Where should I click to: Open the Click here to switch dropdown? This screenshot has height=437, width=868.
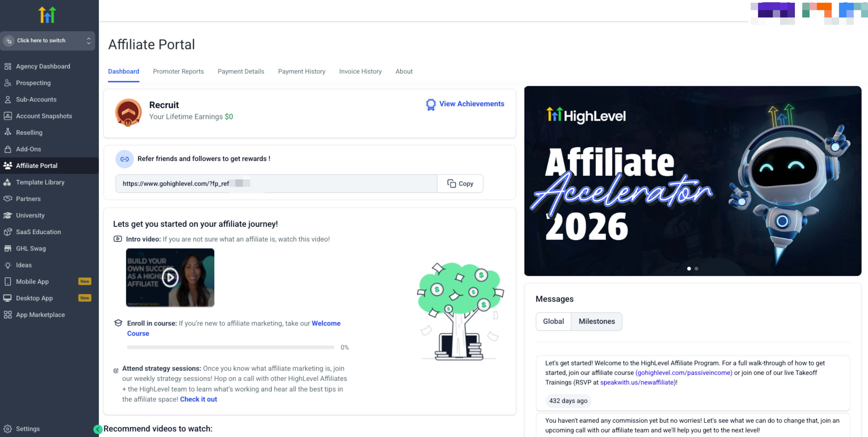[48, 40]
